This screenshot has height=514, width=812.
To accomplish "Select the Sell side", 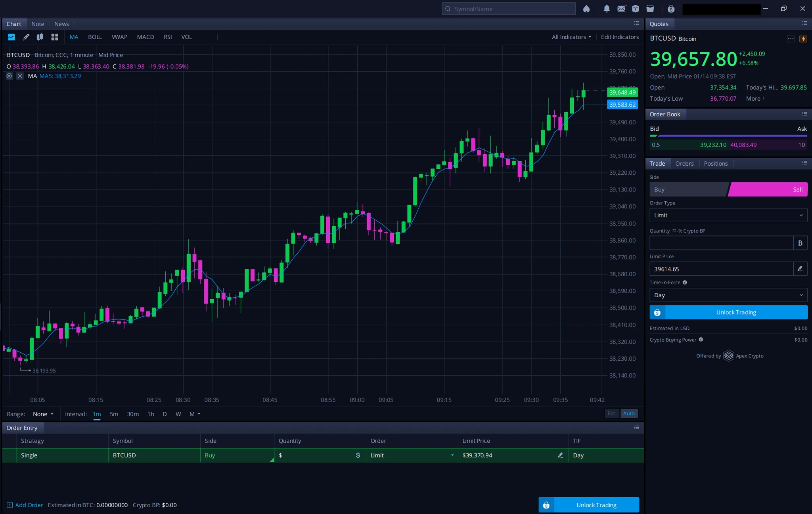I will (768, 189).
